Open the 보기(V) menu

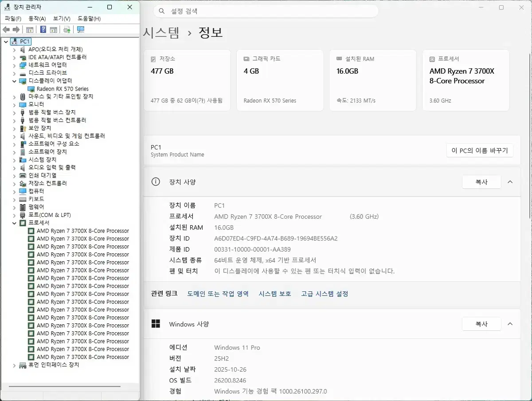62,19
